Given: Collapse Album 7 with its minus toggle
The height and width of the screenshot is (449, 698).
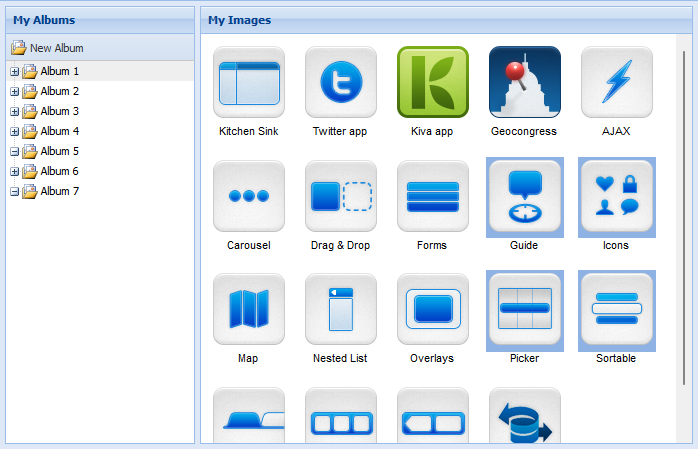Looking at the screenshot, I should (x=14, y=192).
